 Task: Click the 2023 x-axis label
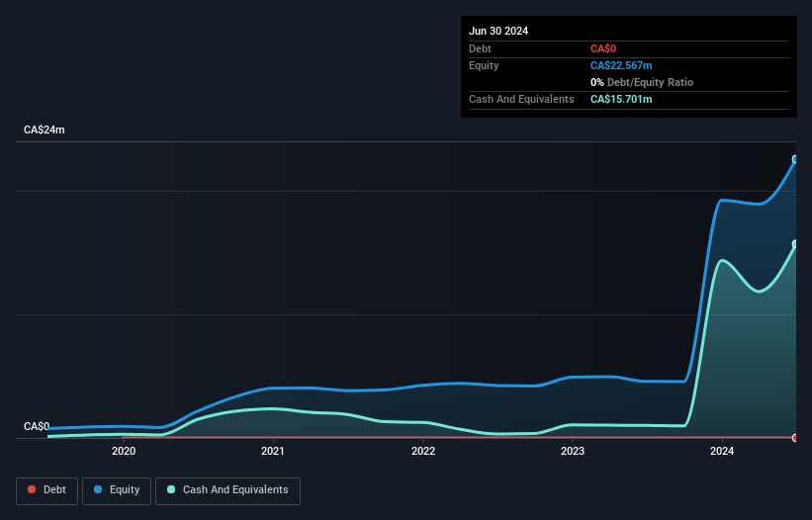pos(573,451)
